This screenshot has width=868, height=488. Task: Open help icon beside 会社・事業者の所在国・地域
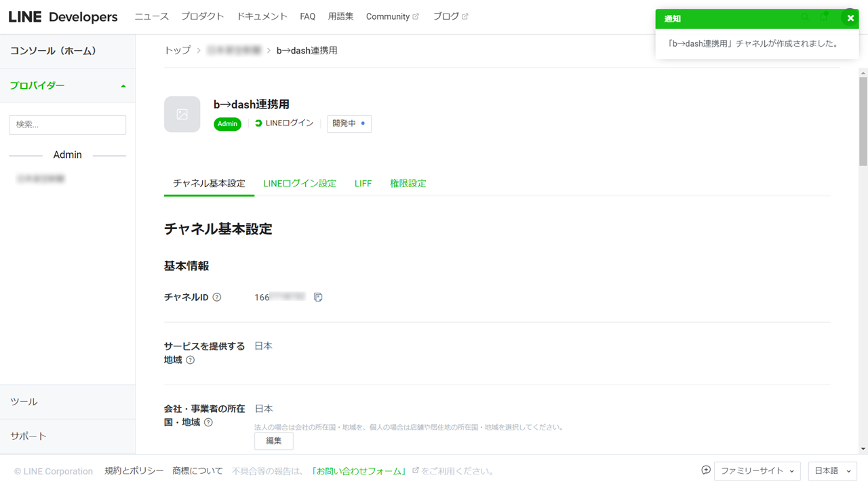point(208,422)
